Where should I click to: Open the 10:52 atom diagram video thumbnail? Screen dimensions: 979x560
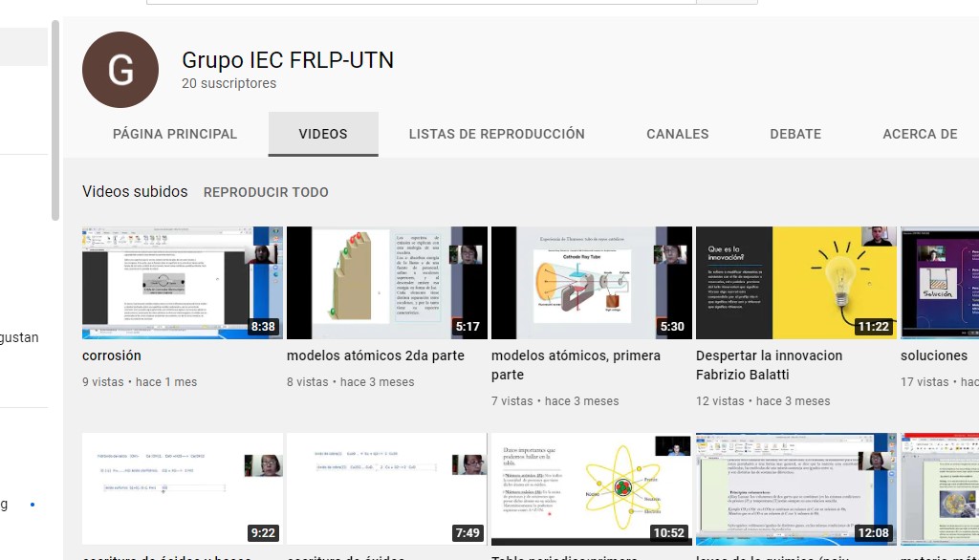[x=591, y=489]
